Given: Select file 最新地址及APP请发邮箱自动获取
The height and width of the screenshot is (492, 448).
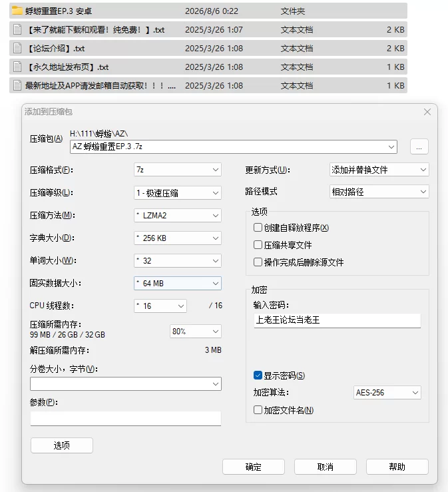Looking at the screenshot, I should tap(208, 85).
